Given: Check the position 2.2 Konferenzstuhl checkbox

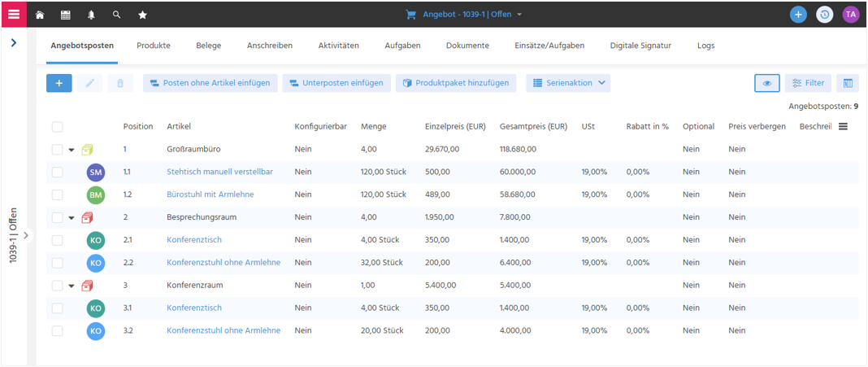Looking at the screenshot, I should 57,263.
